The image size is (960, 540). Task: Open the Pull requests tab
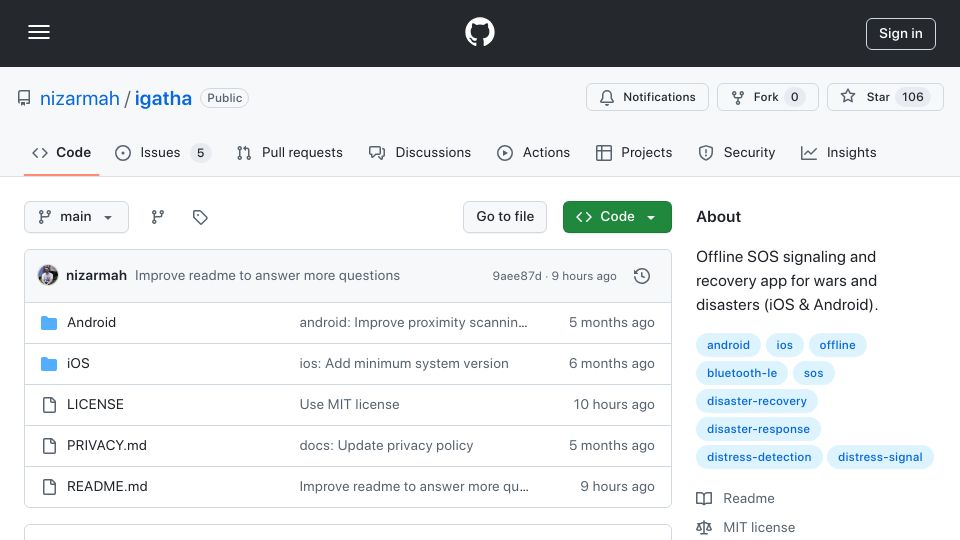290,152
